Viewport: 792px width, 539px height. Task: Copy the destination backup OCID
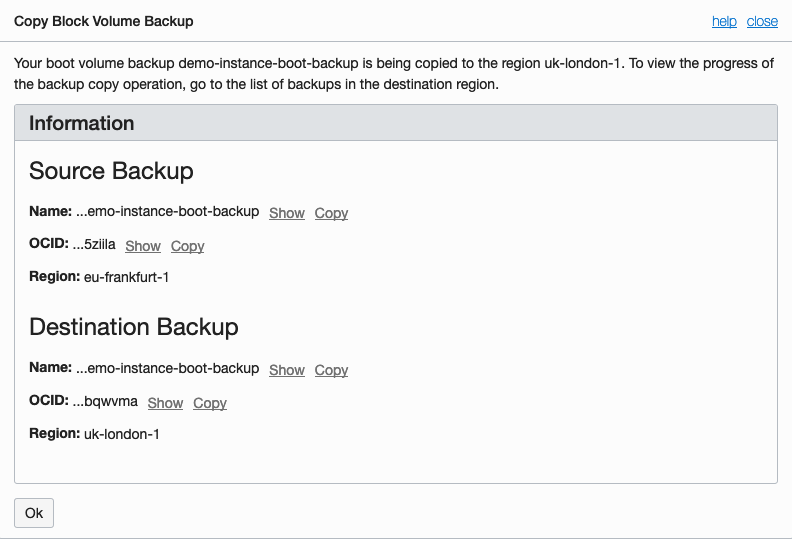click(209, 403)
